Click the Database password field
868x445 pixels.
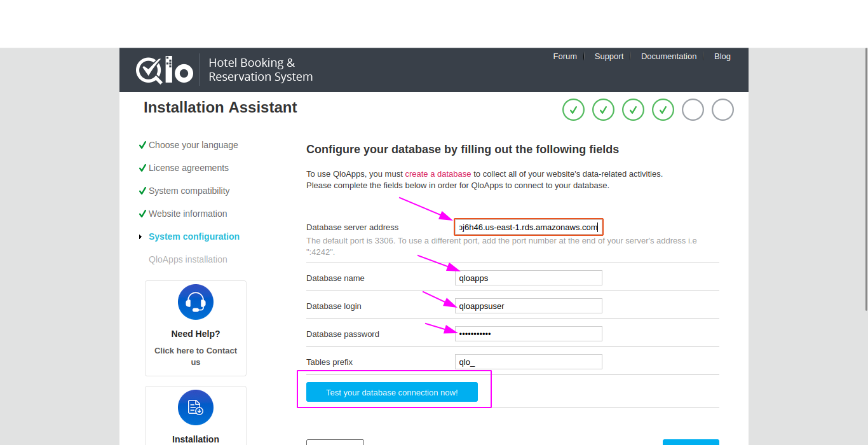pyautogui.click(x=529, y=334)
